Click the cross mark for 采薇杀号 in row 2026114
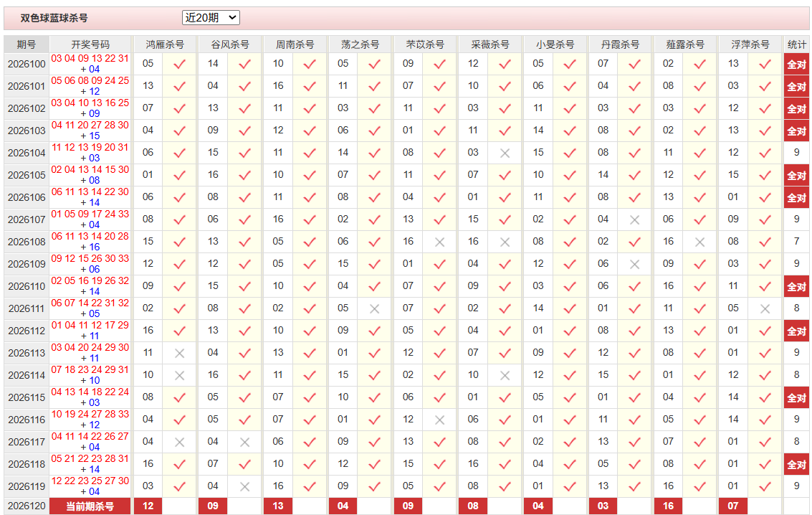The height and width of the screenshot is (515, 812). coord(505,376)
